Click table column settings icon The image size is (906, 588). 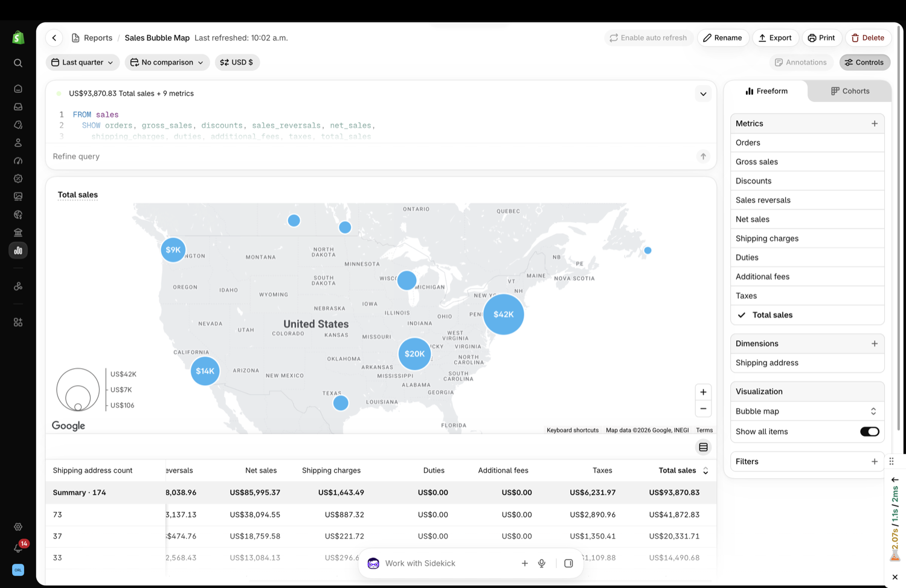[x=703, y=447]
